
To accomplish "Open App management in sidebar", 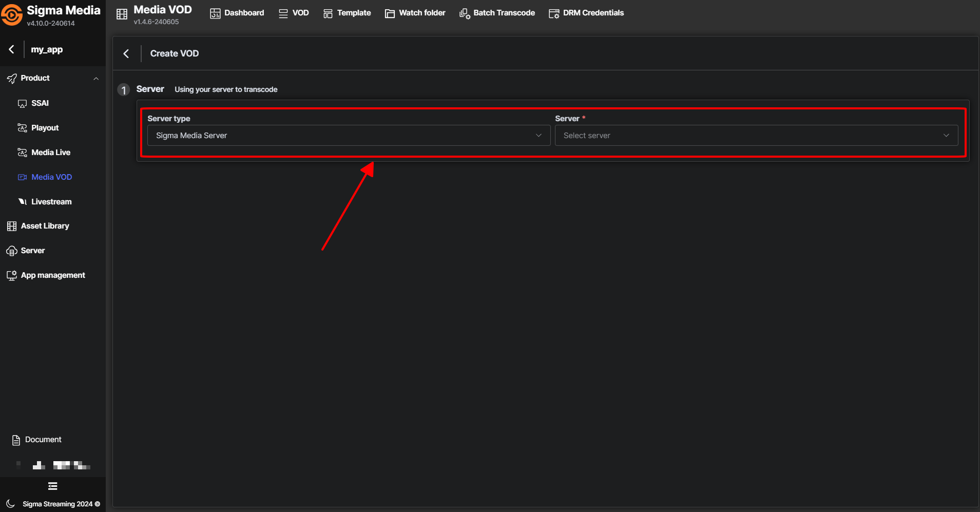I will click(52, 275).
